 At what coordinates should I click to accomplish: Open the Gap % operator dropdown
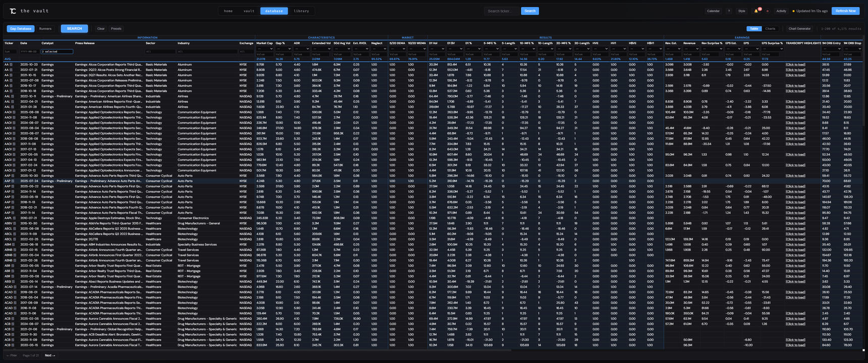coord(283,49)
